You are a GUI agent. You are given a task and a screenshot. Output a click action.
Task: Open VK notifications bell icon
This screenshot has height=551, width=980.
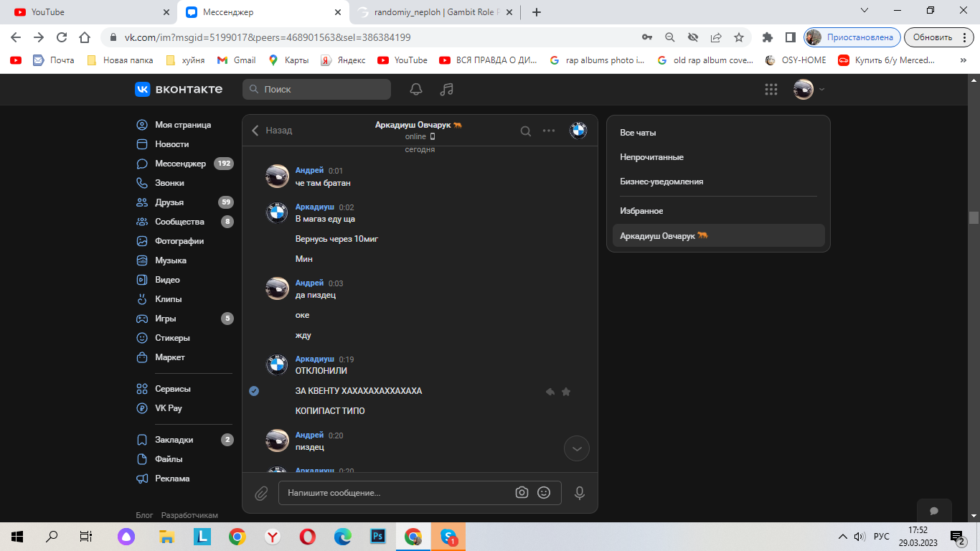[x=416, y=90]
